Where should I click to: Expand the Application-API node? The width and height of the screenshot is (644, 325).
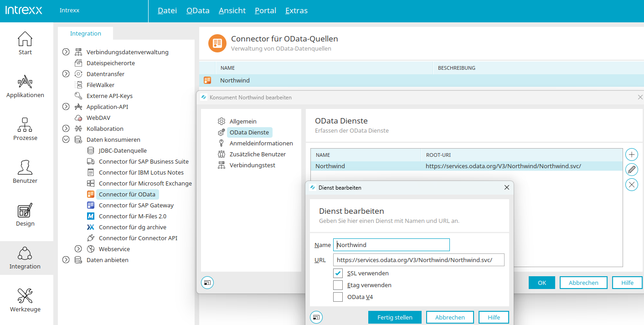point(66,107)
